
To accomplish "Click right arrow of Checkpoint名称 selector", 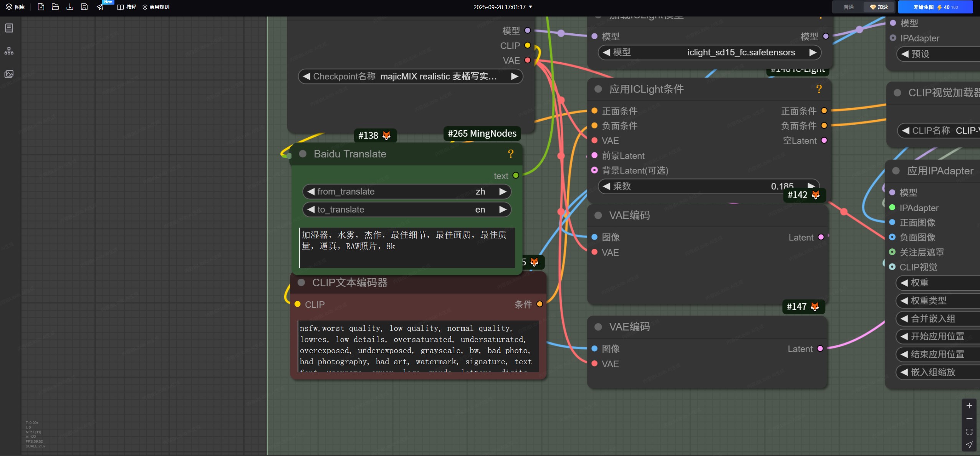I will (x=515, y=76).
